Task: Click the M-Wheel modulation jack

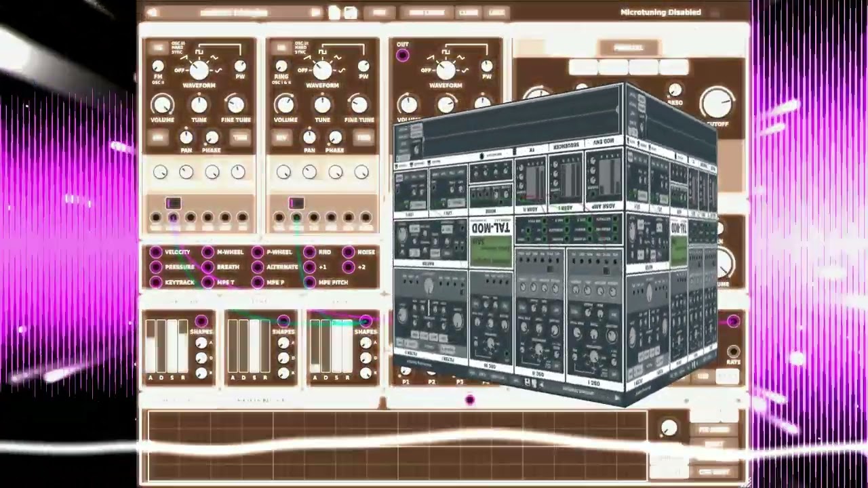Action: pos(208,252)
